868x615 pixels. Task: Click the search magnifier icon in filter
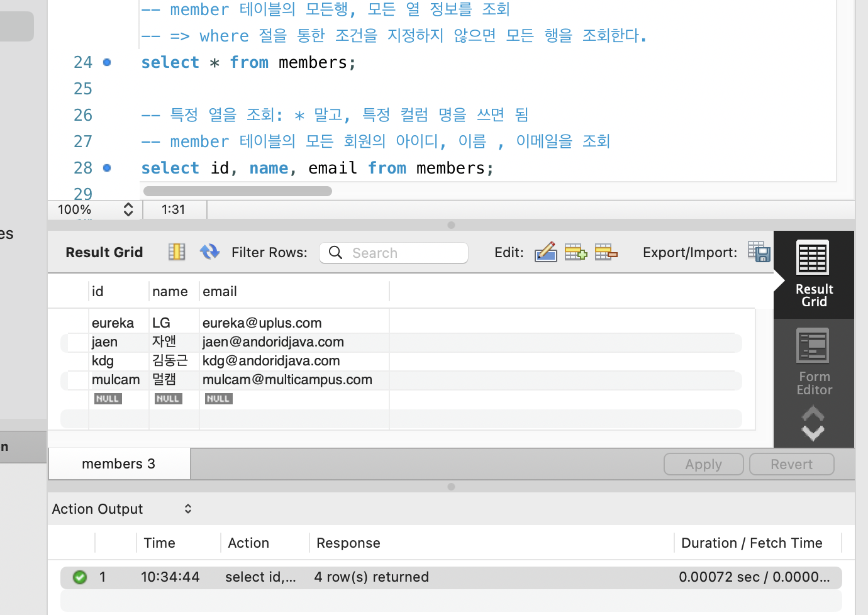336,253
